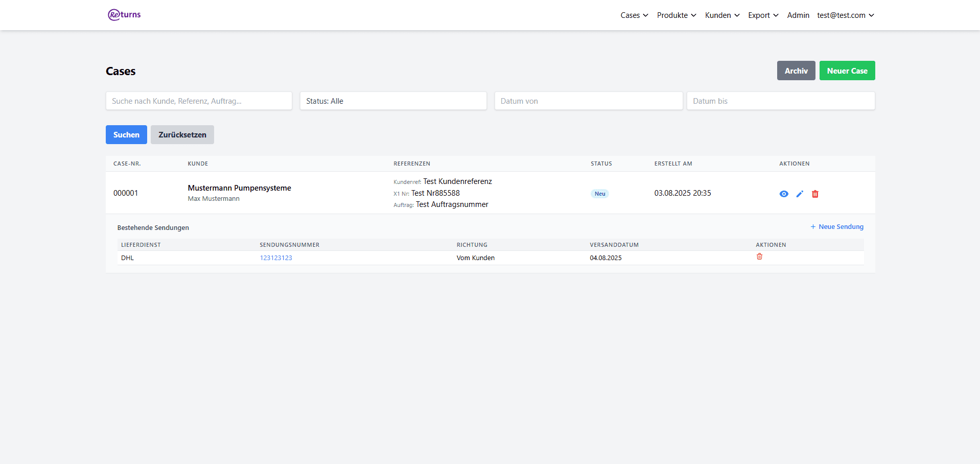Open the Cases dropdown menu
The image size is (980, 464).
(634, 15)
